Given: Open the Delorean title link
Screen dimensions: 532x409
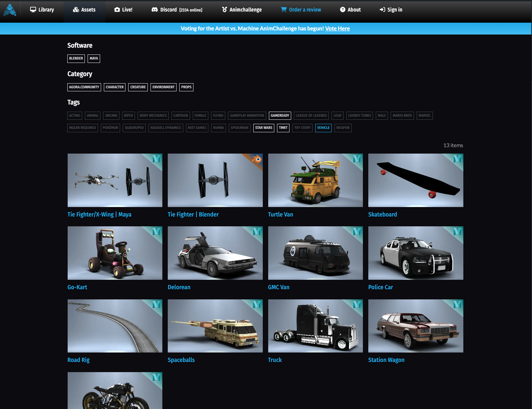Looking at the screenshot, I should tap(179, 287).
